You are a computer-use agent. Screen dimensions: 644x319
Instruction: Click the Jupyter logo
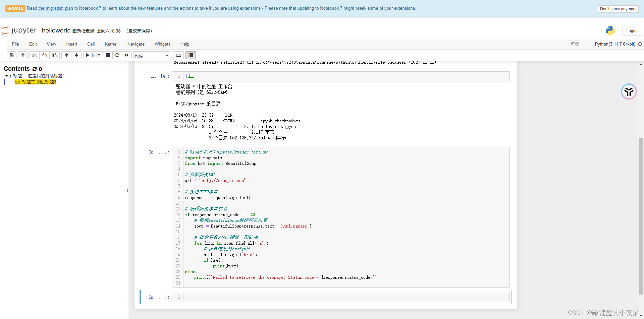pyautogui.click(x=19, y=30)
